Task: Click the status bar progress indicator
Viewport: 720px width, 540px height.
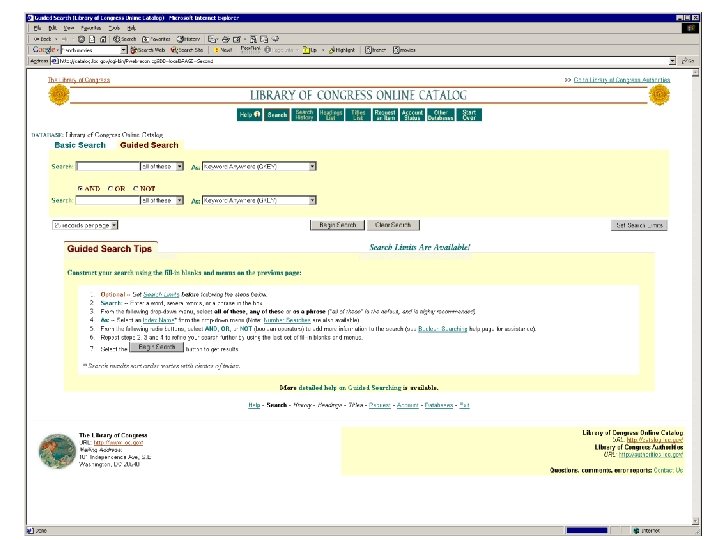Action: coord(586,530)
